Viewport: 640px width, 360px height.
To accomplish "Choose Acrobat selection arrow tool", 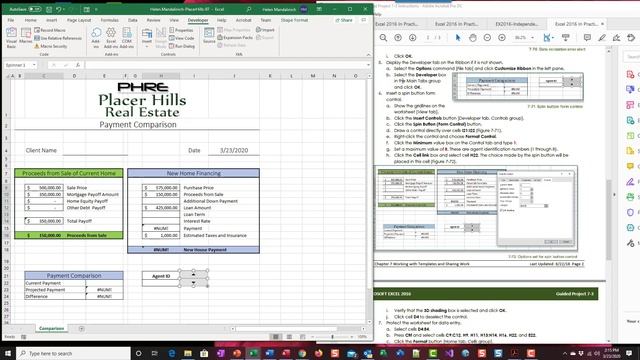I will (x=458, y=38).
